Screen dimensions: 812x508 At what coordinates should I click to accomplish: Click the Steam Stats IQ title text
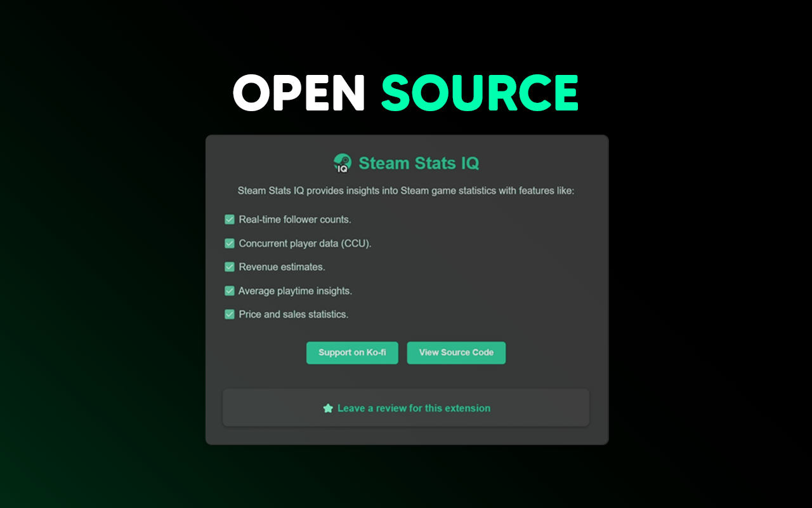(x=419, y=163)
